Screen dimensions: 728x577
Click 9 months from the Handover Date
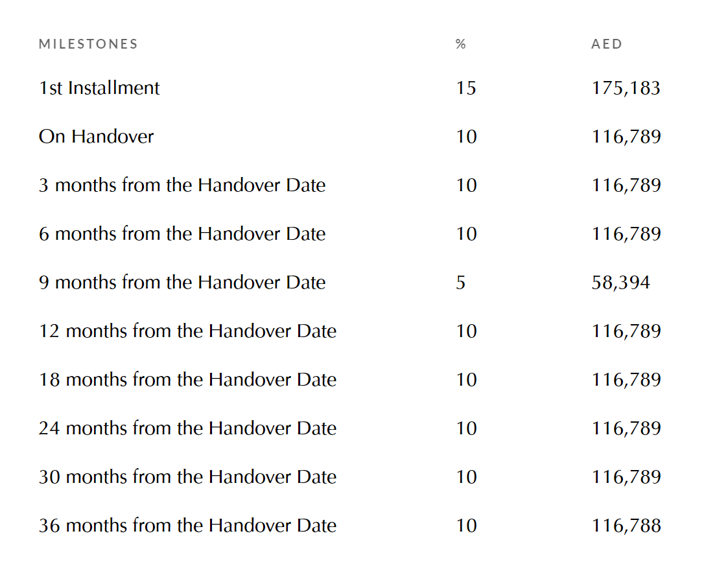tap(182, 282)
